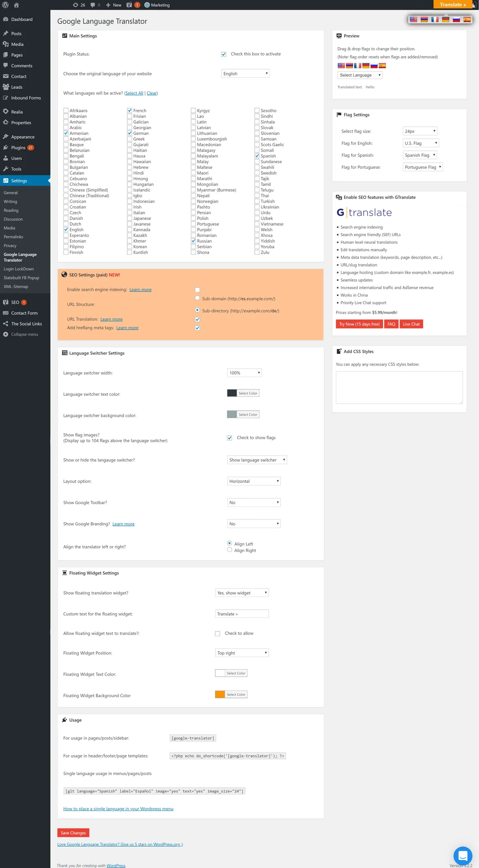
Task: Open Comments in sidebar
Action: (22, 66)
